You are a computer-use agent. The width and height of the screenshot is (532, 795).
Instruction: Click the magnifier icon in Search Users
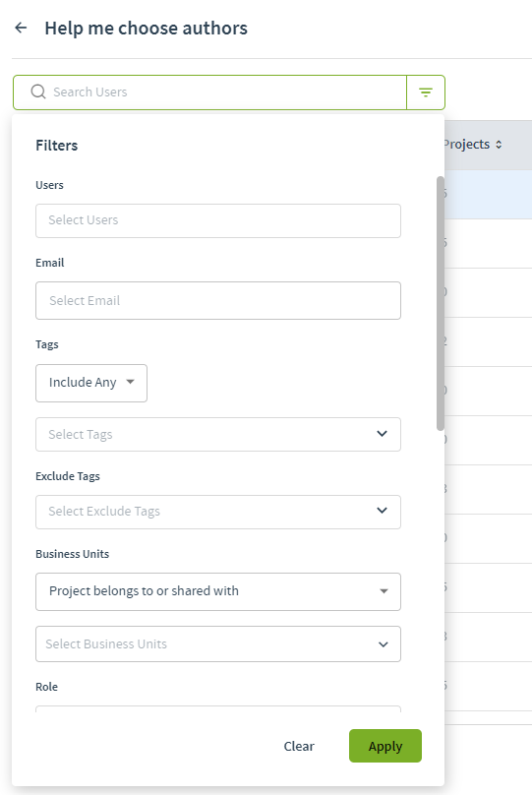click(x=38, y=92)
